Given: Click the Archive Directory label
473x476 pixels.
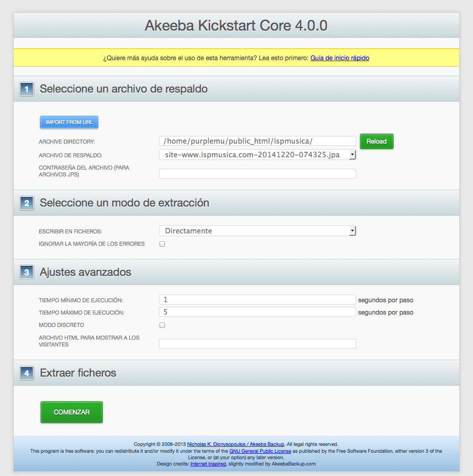Looking at the screenshot, I should point(67,142).
